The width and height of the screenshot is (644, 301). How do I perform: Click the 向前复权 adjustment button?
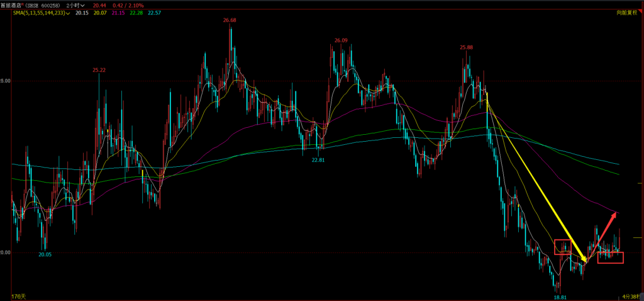[628, 13]
